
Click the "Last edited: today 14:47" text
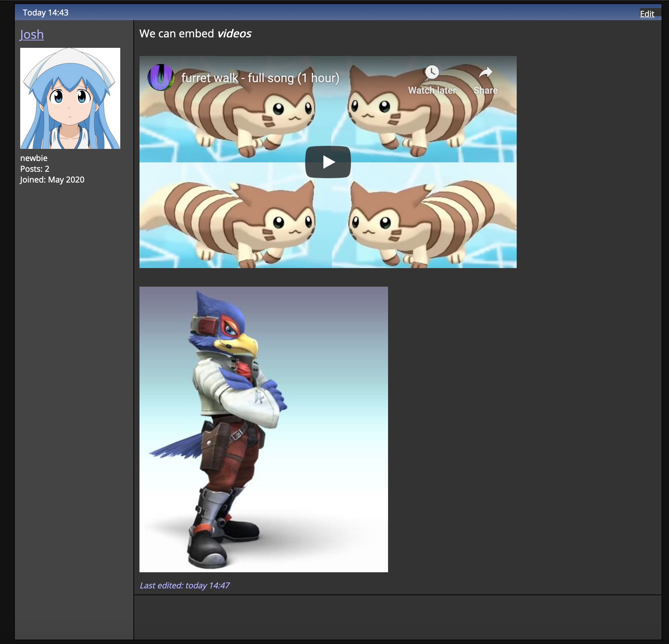[x=184, y=585]
